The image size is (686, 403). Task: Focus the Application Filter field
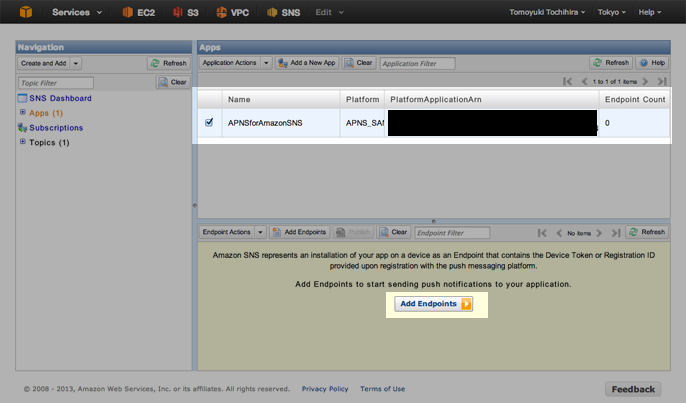(x=417, y=63)
